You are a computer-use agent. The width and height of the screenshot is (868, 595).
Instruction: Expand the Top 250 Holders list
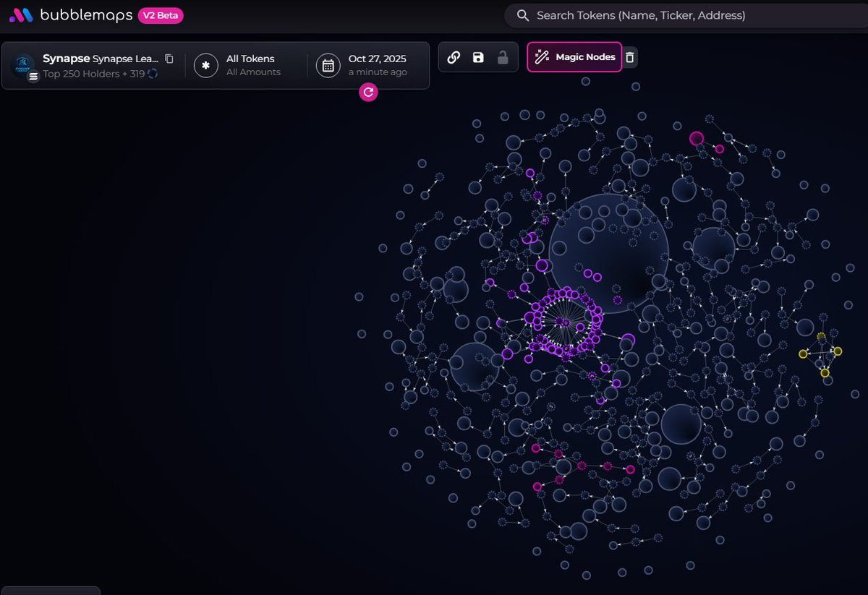click(101, 73)
